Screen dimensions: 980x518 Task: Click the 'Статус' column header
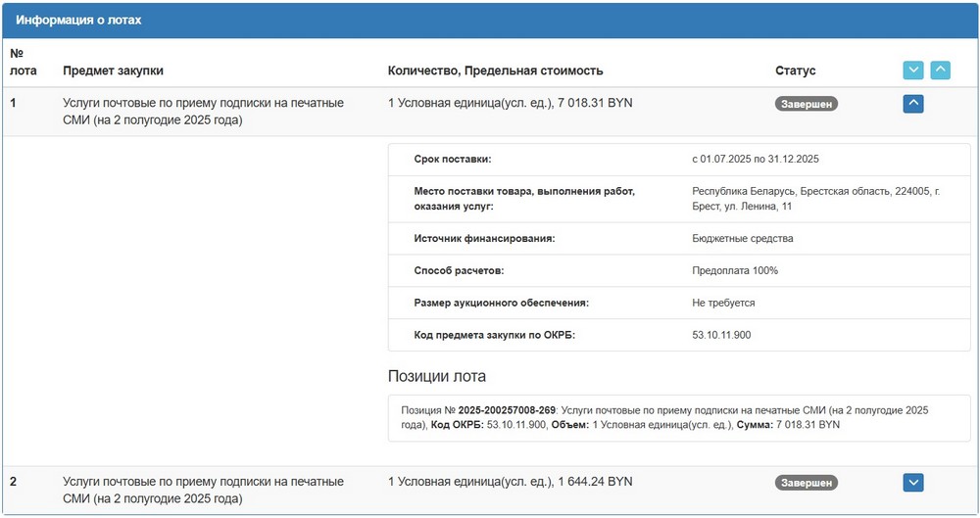[795, 71]
